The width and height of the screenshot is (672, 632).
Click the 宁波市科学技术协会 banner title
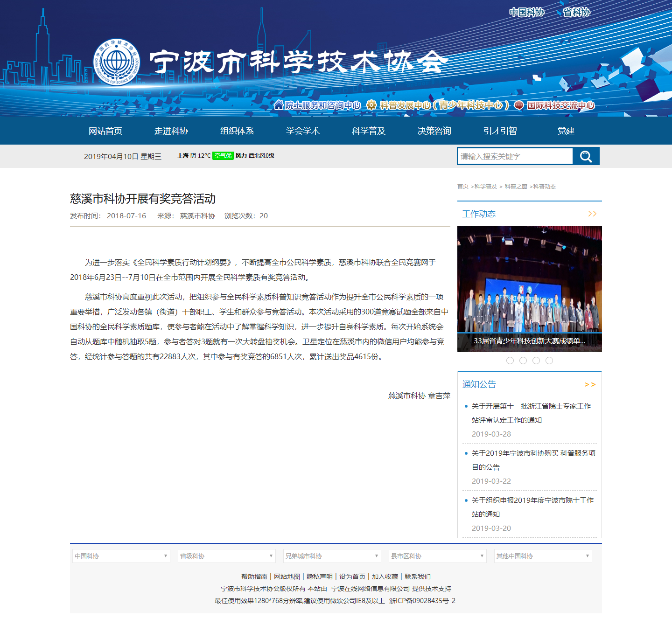[299, 62]
